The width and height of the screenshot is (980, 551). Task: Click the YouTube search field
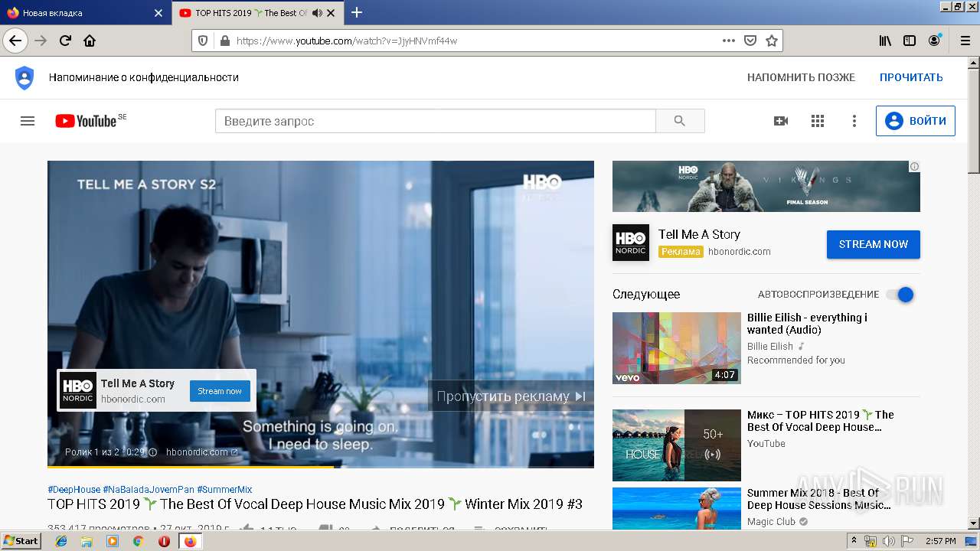436,121
